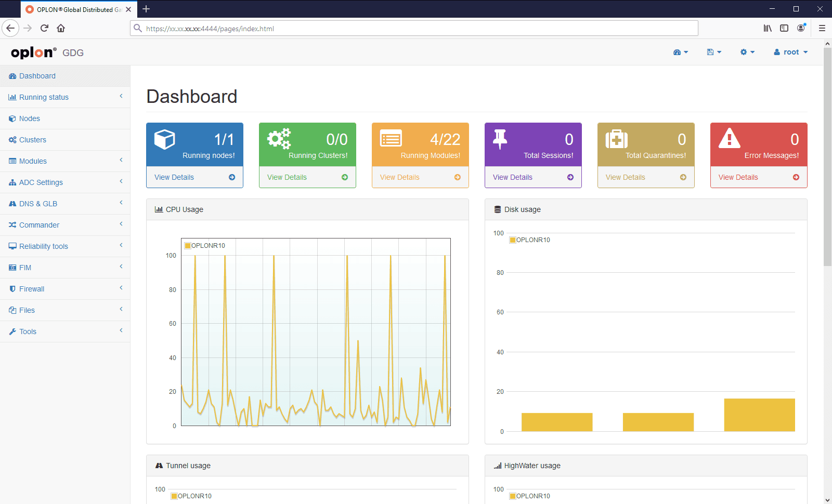Image resolution: width=832 pixels, height=504 pixels.
Task: View Details of Running nodes
Action: pos(194,177)
